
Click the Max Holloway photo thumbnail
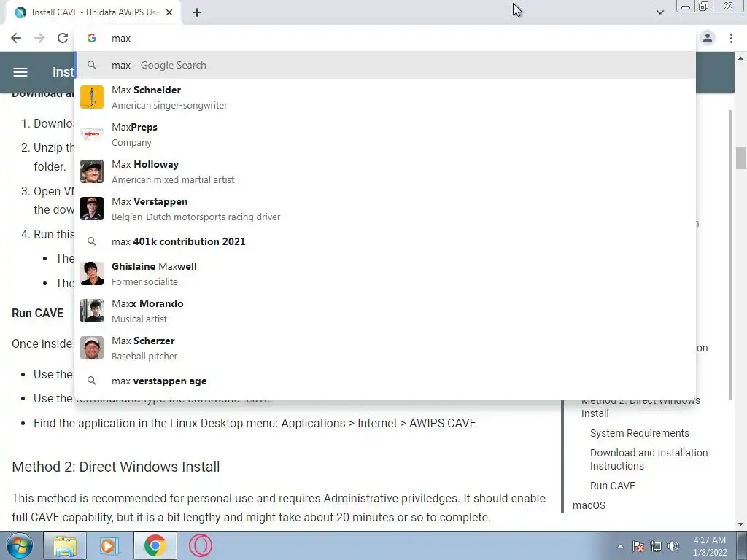click(92, 171)
